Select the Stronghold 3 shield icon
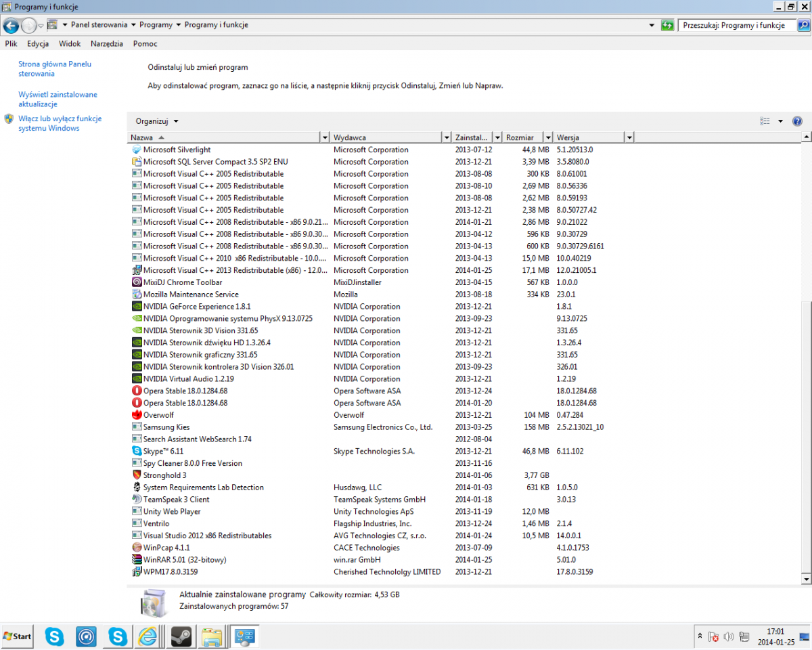 click(136, 475)
